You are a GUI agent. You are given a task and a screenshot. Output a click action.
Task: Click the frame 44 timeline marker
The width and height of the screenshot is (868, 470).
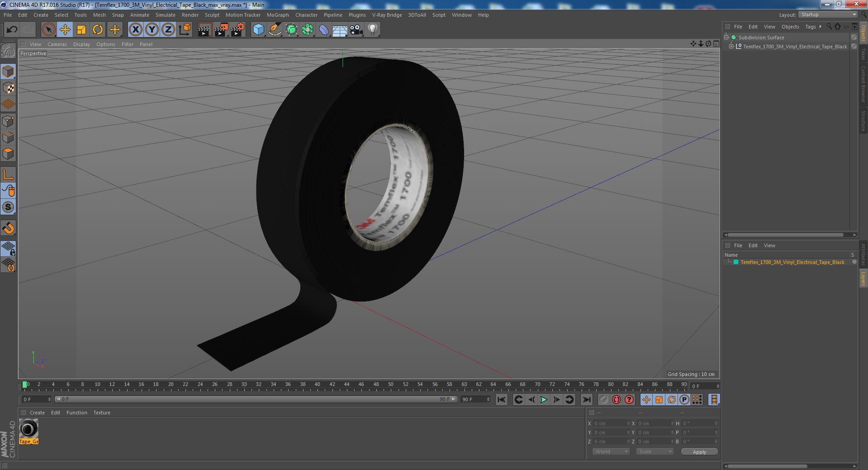coord(346,385)
